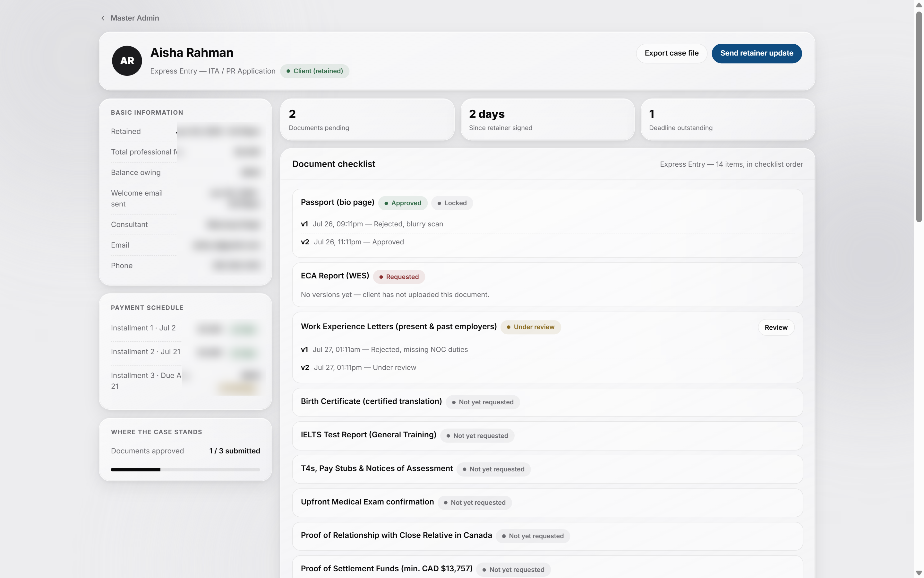
Task: Select Work Experience v2 Under review entry
Action: (548, 367)
